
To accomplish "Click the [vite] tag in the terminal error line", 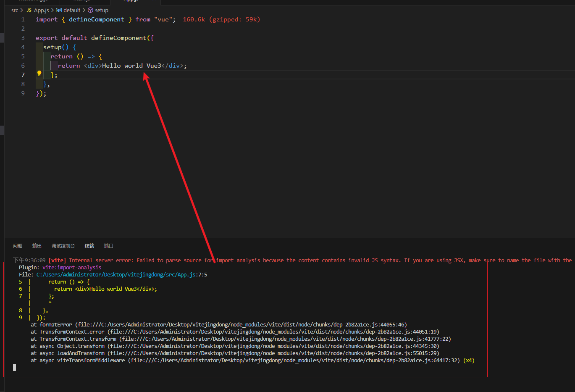I will (57, 260).
